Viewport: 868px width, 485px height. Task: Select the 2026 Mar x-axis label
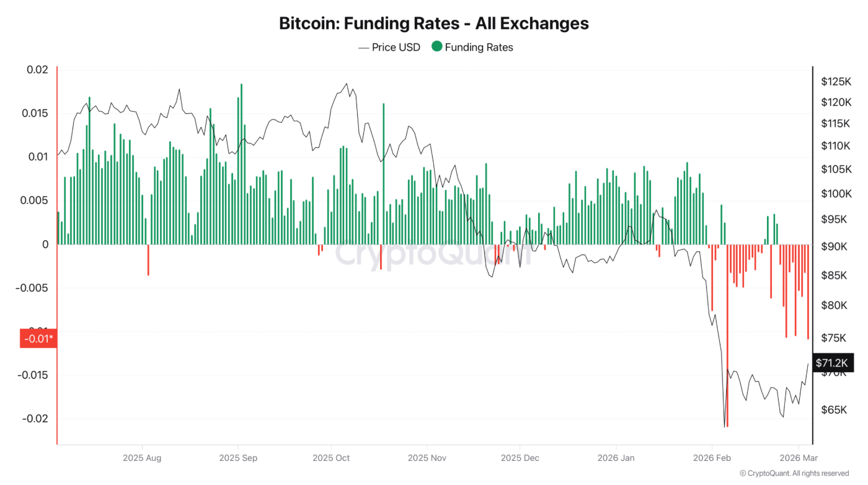click(799, 458)
